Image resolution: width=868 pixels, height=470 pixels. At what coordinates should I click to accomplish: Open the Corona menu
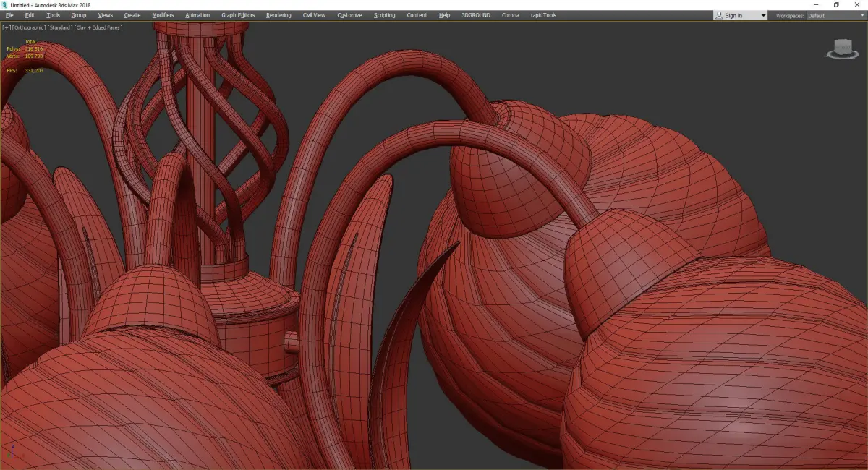(510, 15)
